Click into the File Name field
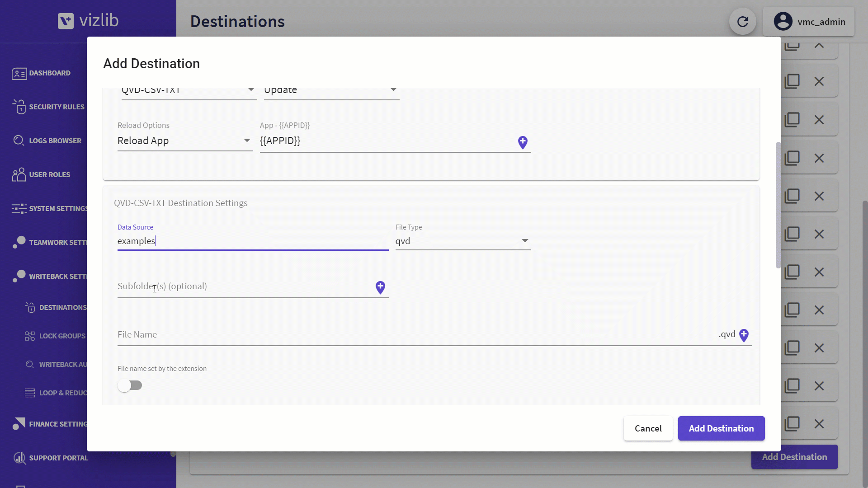Image resolution: width=868 pixels, height=488 pixels. (416, 335)
